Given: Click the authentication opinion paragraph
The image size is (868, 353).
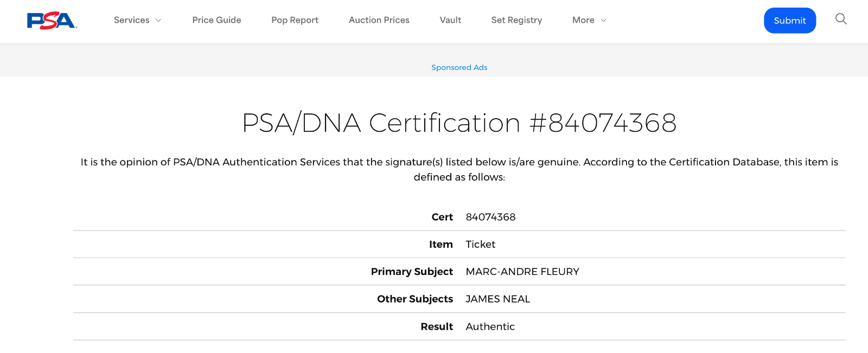Looking at the screenshot, I should pos(459,169).
